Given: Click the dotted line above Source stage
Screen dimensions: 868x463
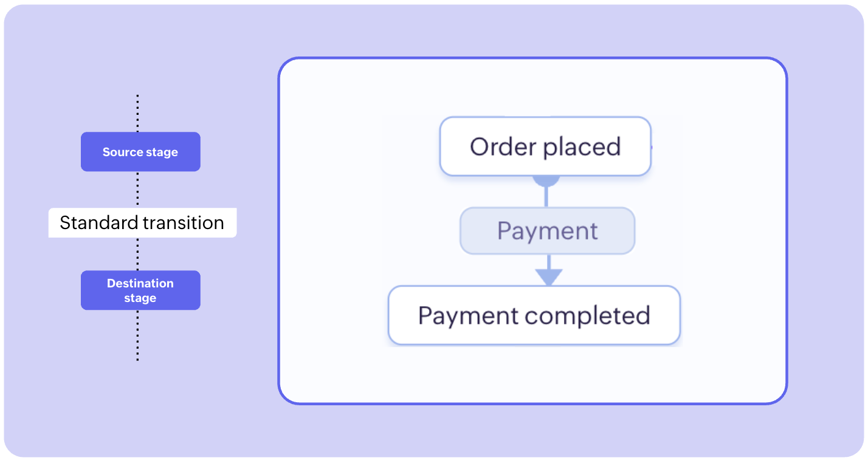Looking at the screenshot, I should point(138,114).
